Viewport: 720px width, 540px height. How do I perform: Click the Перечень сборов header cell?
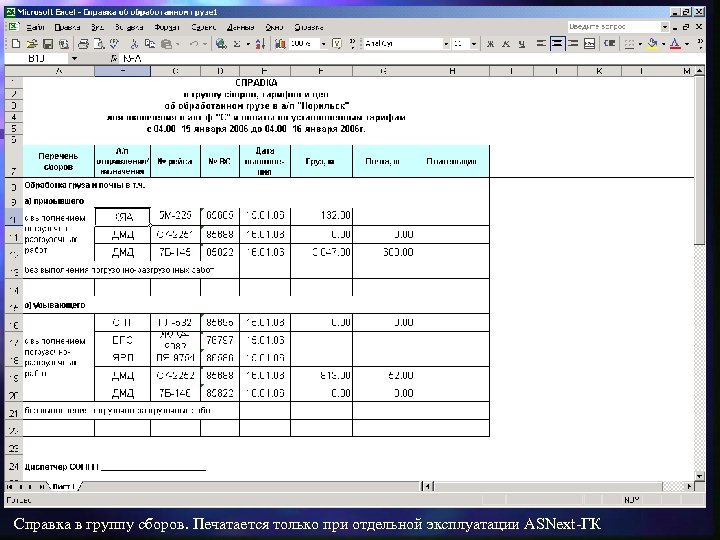(58, 161)
